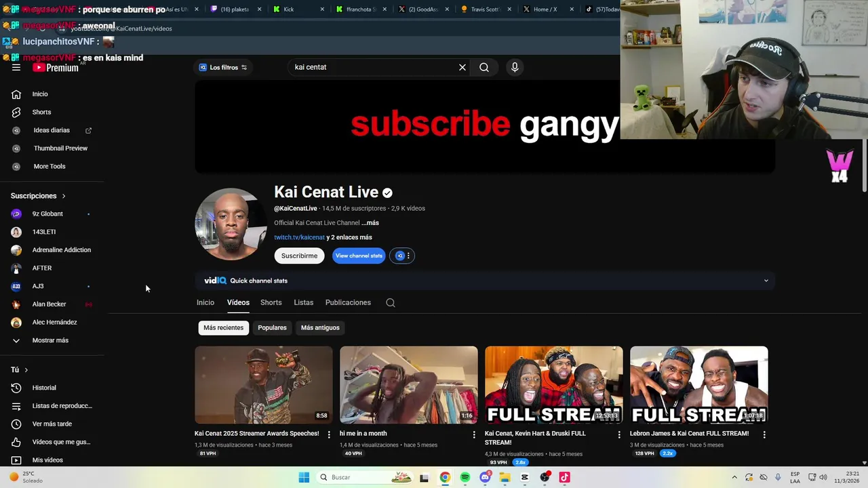Switch to channel Inicio tab

click(x=205, y=302)
